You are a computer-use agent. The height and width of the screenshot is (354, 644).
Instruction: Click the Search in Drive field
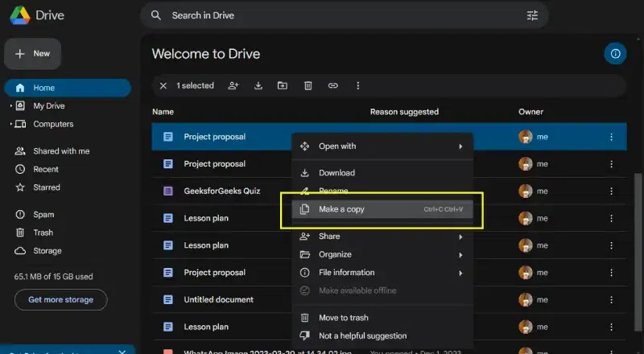click(x=345, y=15)
